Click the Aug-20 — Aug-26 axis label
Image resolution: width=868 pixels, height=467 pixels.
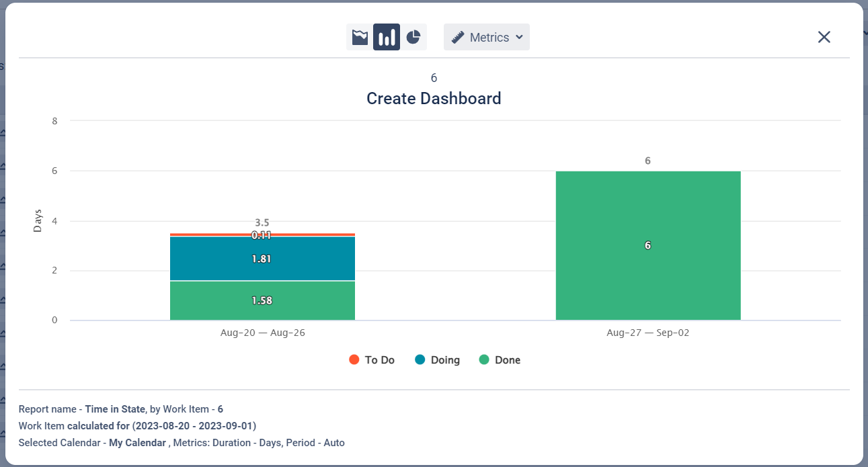(x=262, y=333)
